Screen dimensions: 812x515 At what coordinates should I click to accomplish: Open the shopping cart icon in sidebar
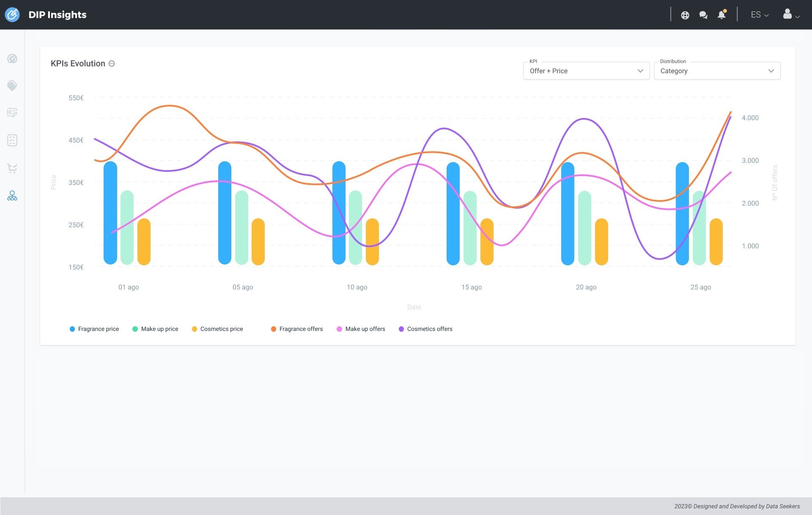tap(12, 168)
